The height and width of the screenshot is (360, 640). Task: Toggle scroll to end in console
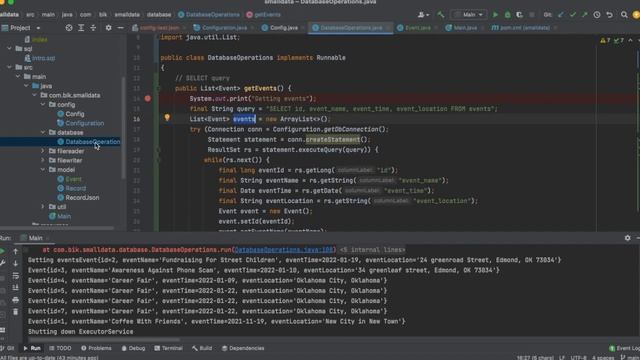click(16, 288)
